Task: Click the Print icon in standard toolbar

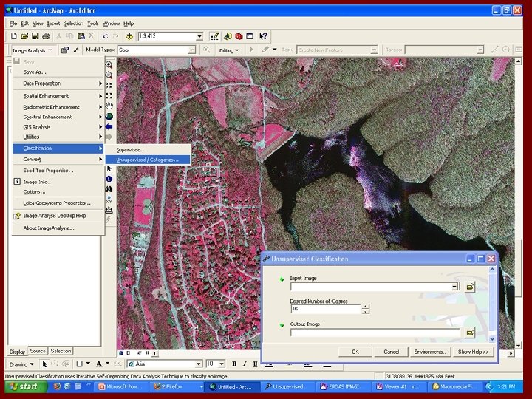Action: [45, 36]
